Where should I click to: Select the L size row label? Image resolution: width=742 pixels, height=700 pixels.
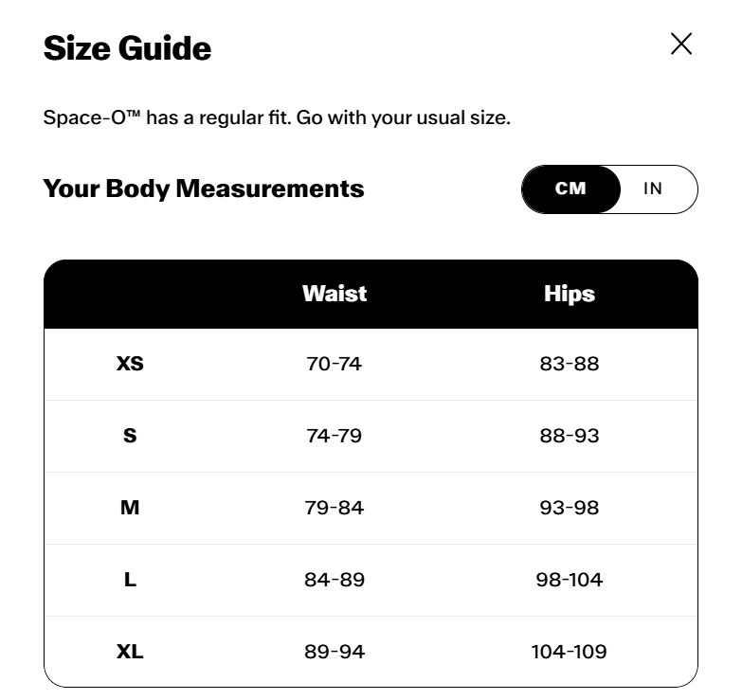(130, 580)
